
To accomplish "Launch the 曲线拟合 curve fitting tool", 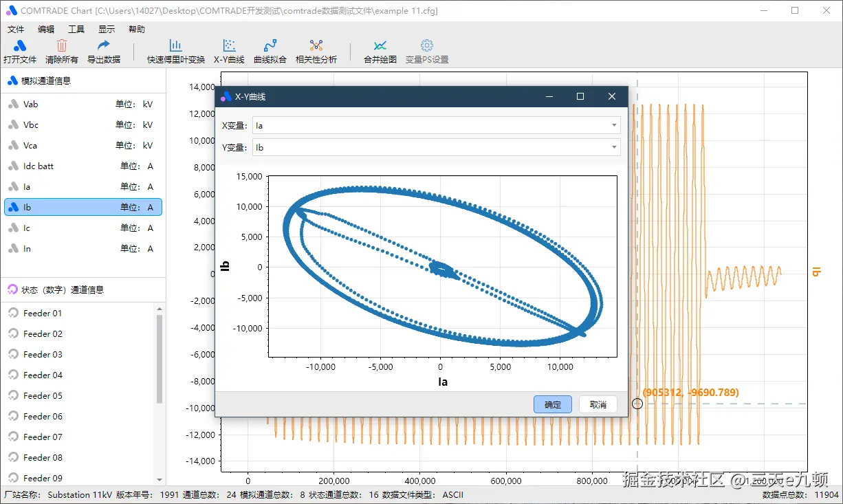I will coord(270,52).
